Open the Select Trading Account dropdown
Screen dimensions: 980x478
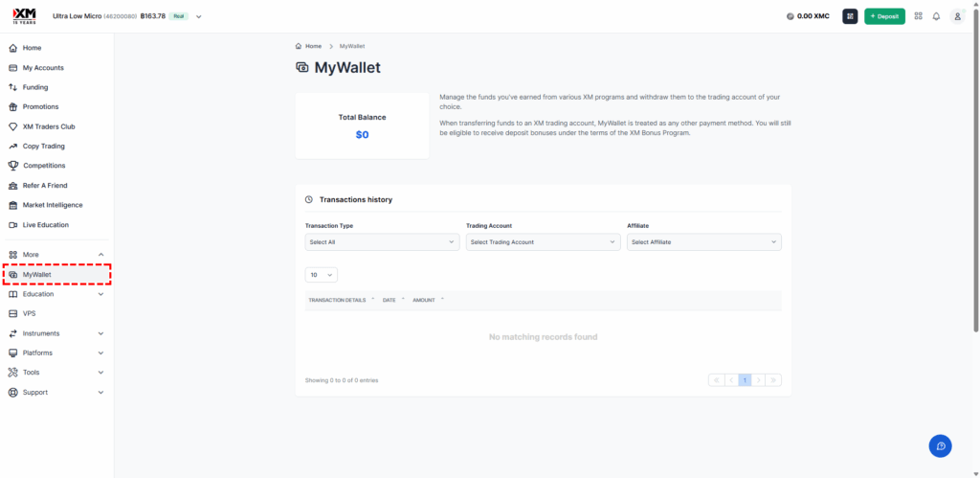(x=544, y=242)
